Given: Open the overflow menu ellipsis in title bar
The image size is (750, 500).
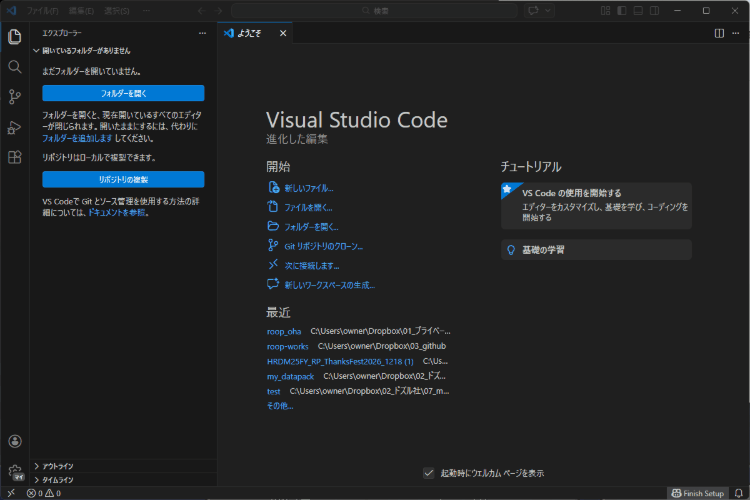Looking at the screenshot, I should [146, 11].
